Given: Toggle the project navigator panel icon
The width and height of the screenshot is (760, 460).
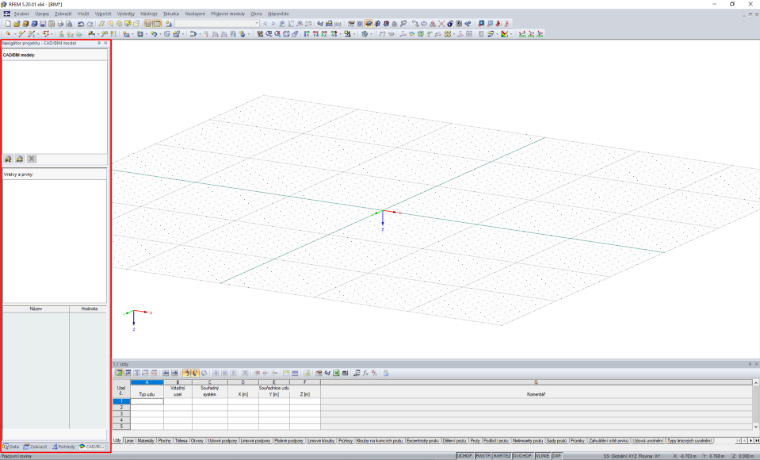Looking at the screenshot, I should pyautogui.click(x=148, y=23).
